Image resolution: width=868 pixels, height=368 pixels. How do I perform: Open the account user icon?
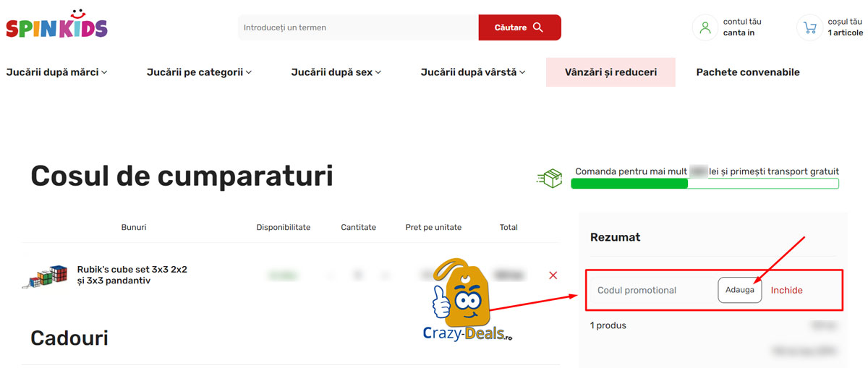705,27
